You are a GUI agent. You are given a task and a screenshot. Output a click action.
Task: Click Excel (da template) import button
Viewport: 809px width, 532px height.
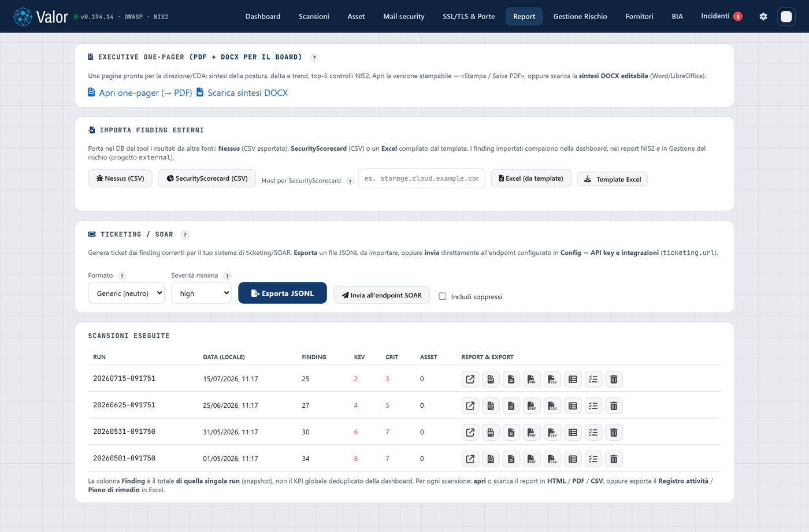[x=531, y=178]
